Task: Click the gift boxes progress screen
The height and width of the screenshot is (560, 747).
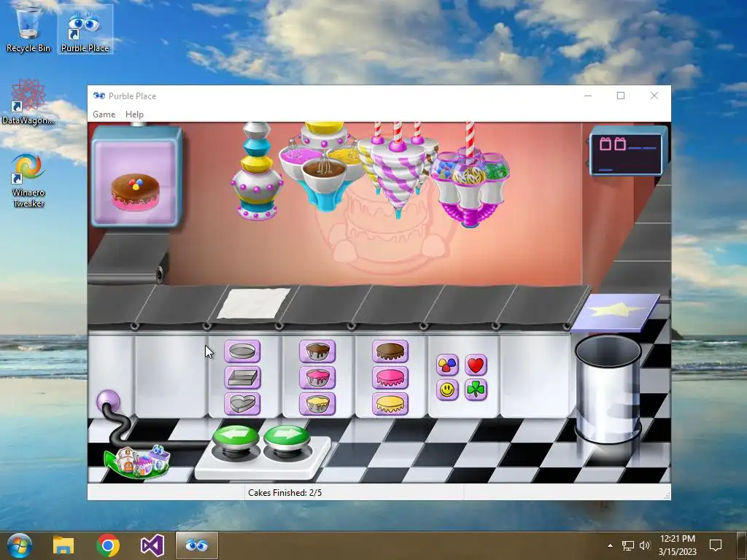Action: click(x=626, y=152)
